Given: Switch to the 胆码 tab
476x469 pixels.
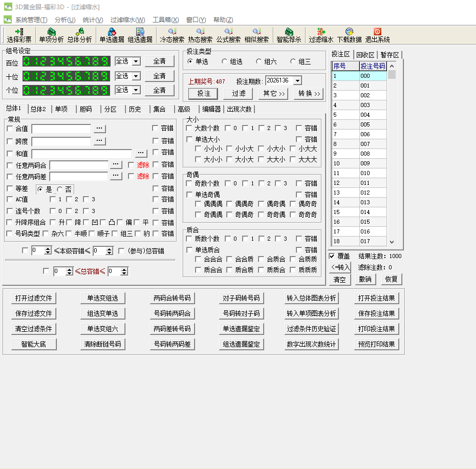Looking at the screenshot, I should tap(85, 109).
